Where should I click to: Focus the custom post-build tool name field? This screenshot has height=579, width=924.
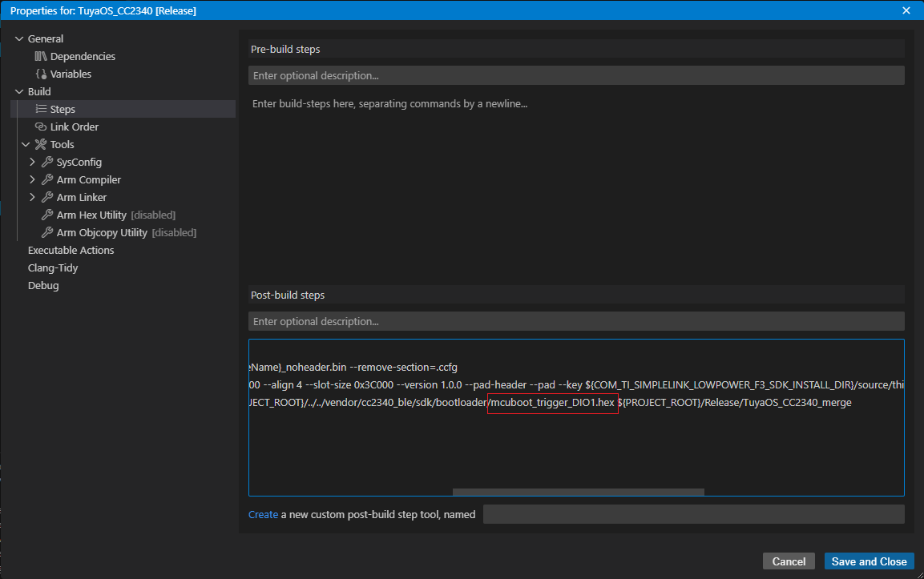(693, 514)
